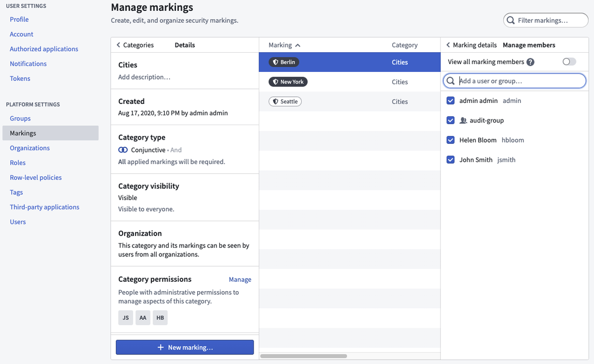Open the Users sidebar link
Viewport: 594px width, 364px height.
(18, 222)
